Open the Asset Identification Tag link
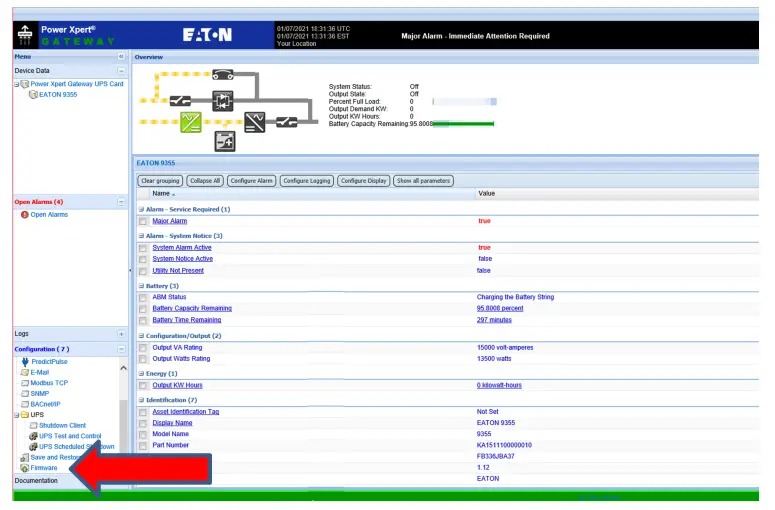 (x=185, y=412)
